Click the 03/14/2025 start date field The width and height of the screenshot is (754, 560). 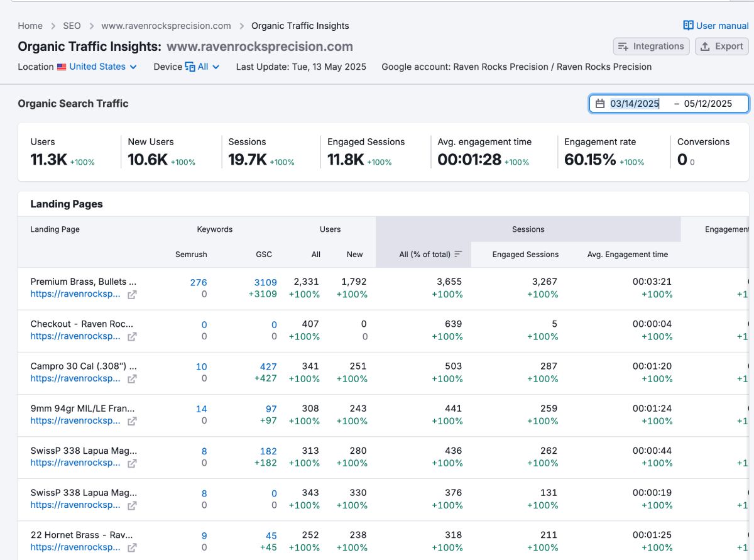point(635,104)
